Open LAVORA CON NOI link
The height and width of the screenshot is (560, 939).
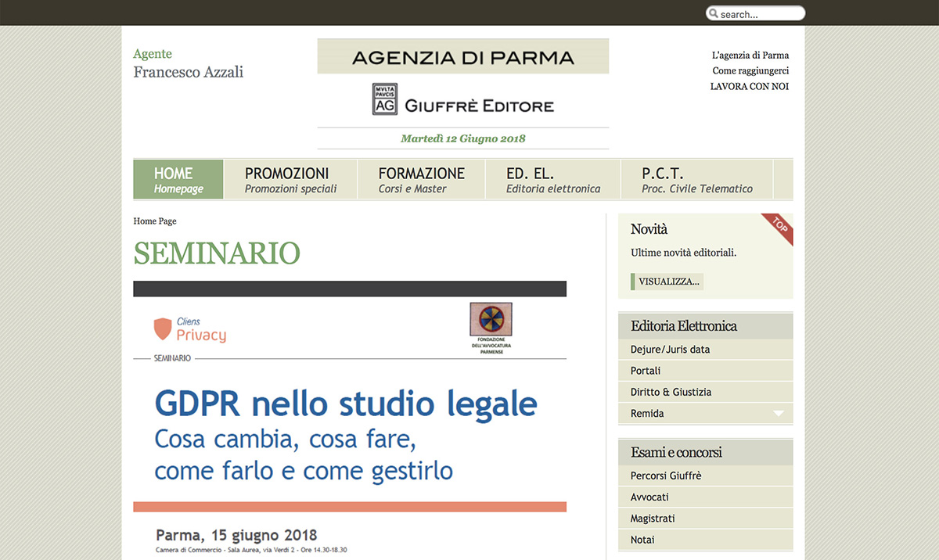(x=750, y=87)
